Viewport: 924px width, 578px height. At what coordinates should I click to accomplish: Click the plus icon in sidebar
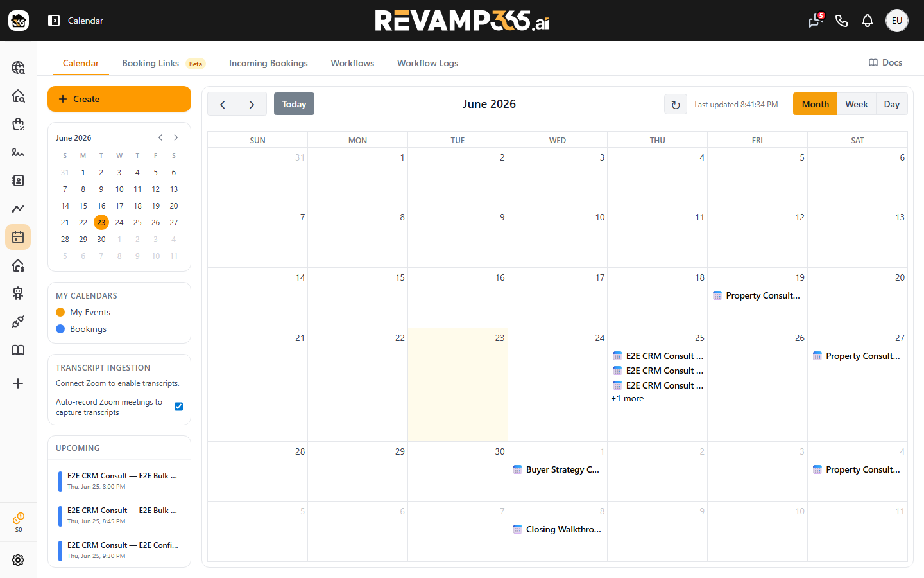[18, 383]
